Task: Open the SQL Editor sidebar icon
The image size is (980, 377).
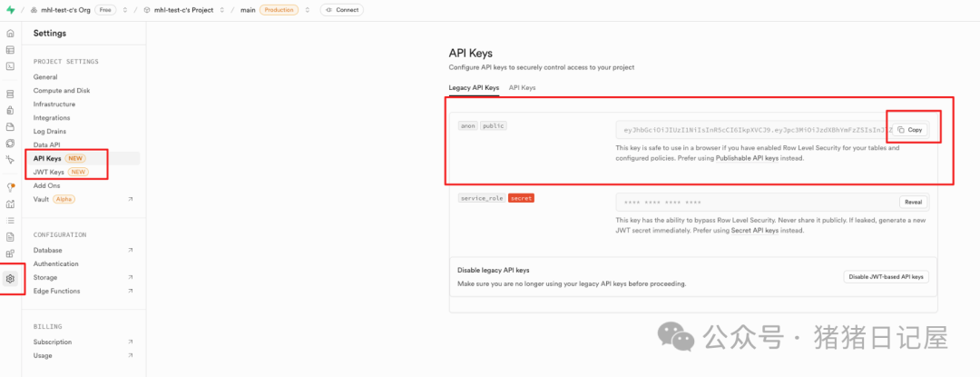Action: 10,66
